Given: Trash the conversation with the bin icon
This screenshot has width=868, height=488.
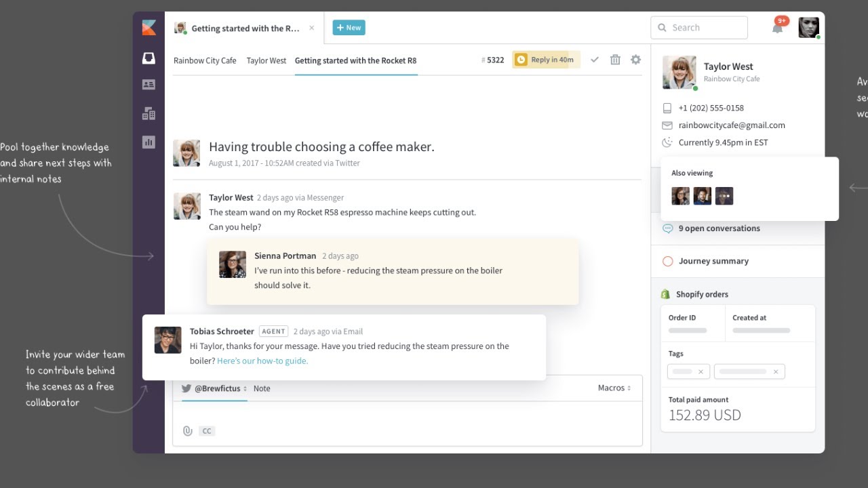Looking at the screenshot, I should tap(615, 60).
